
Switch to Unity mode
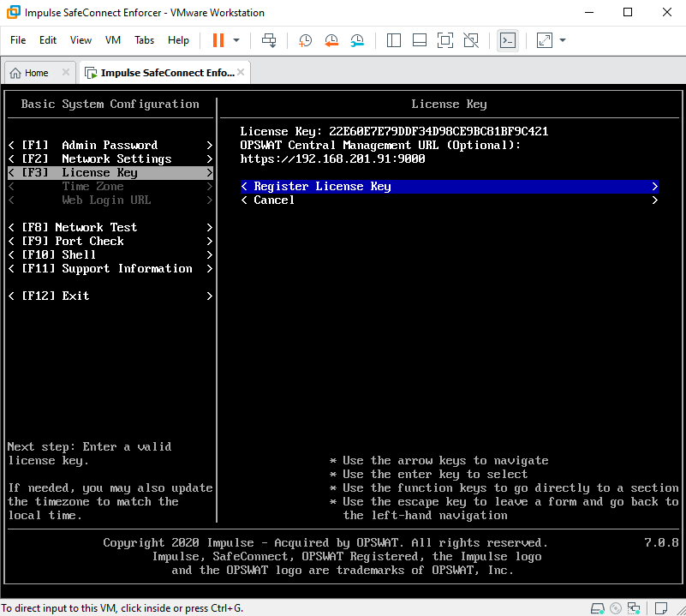(471, 40)
